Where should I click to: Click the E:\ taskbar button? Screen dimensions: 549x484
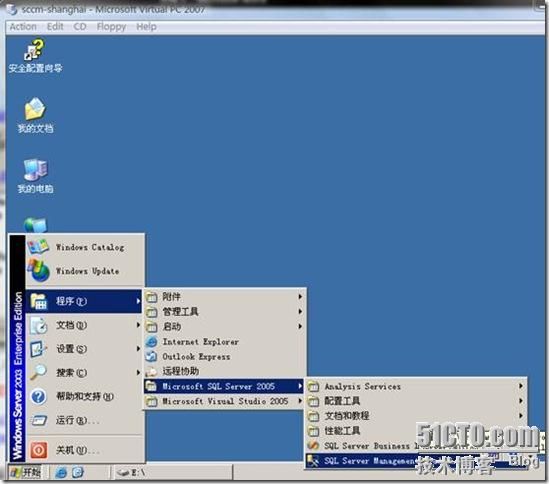pos(173,472)
